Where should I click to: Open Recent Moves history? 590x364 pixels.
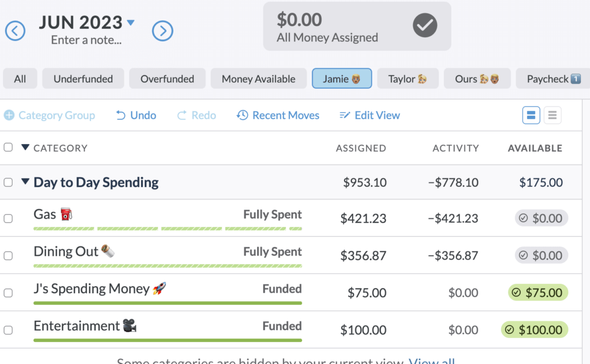click(278, 115)
